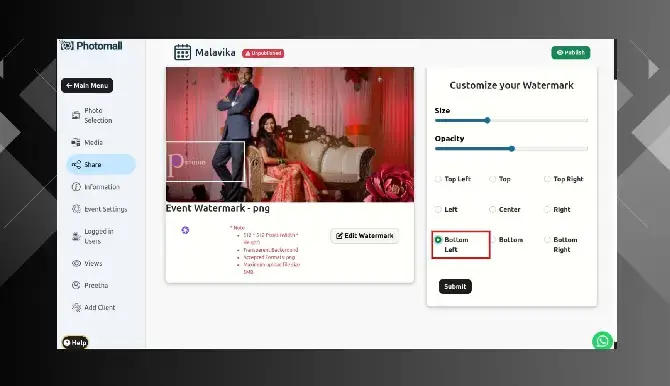Open the Photo Selection sidebar icon
Viewport: 670px width, 386px height.
coord(76,115)
